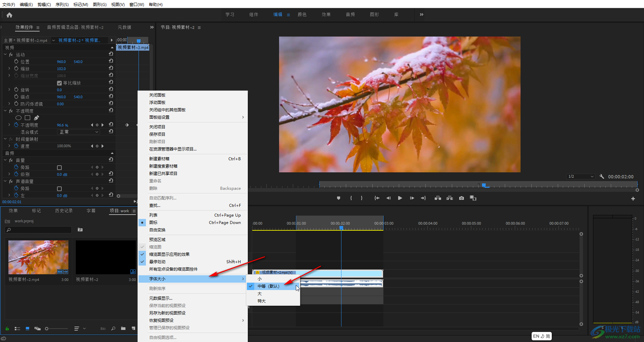644x342 pixels.
Task: Toggle the Uniform Scale checkbox
Action: click(x=59, y=83)
